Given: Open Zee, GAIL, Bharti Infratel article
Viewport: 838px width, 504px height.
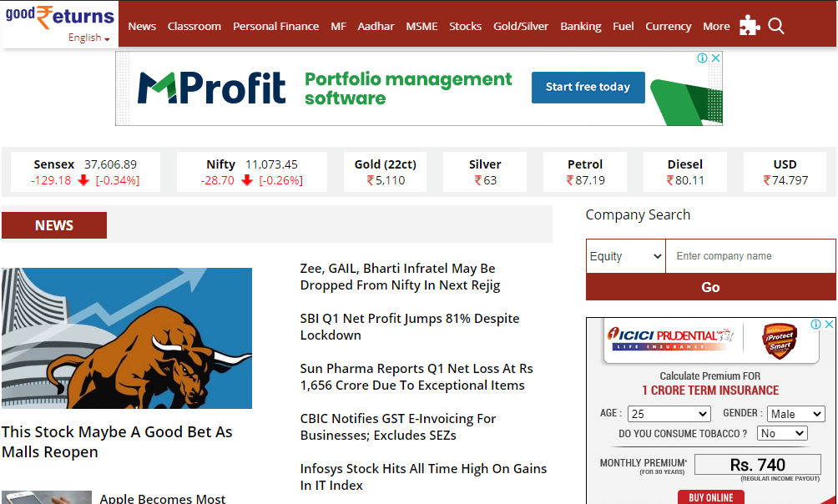Looking at the screenshot, I should (400, 277).
